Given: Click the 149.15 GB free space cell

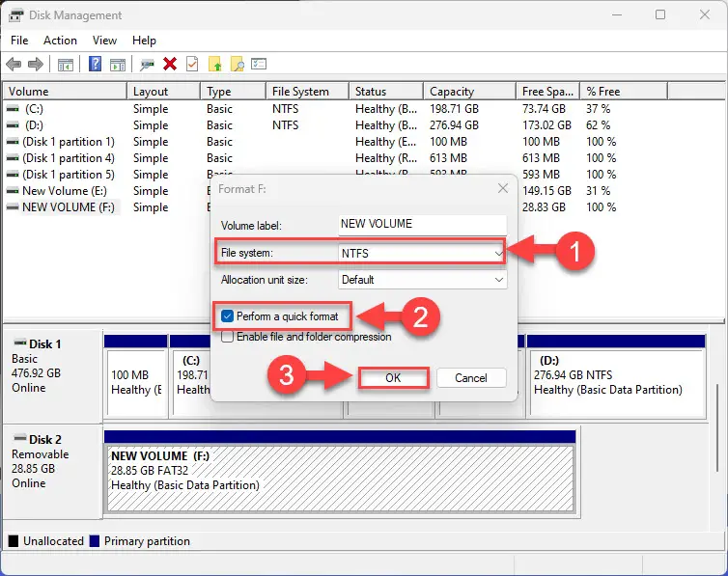Looking at the screenshot, I should tap(546, 191).
